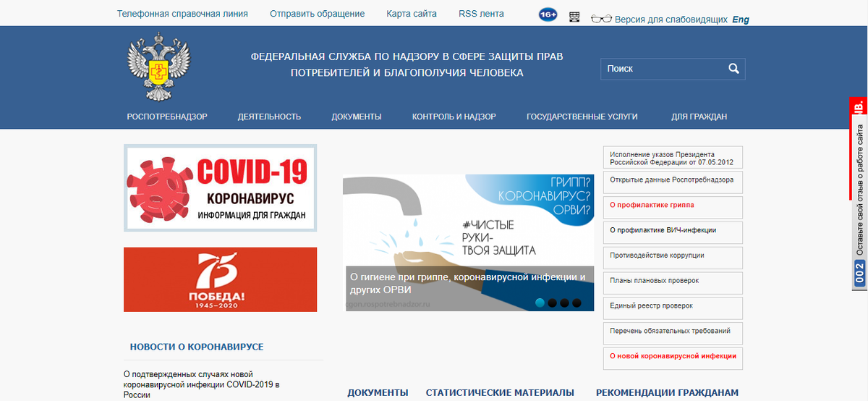Switch to СТАТИСТИЧЕСКИЕ МАТЕРИАЛЫ tab

pos(500,393)
